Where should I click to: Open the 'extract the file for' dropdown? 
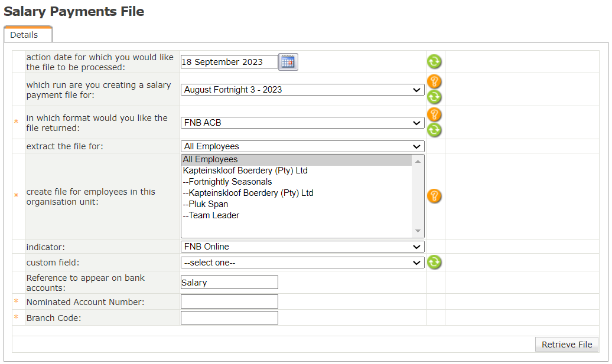coord(302,146)
